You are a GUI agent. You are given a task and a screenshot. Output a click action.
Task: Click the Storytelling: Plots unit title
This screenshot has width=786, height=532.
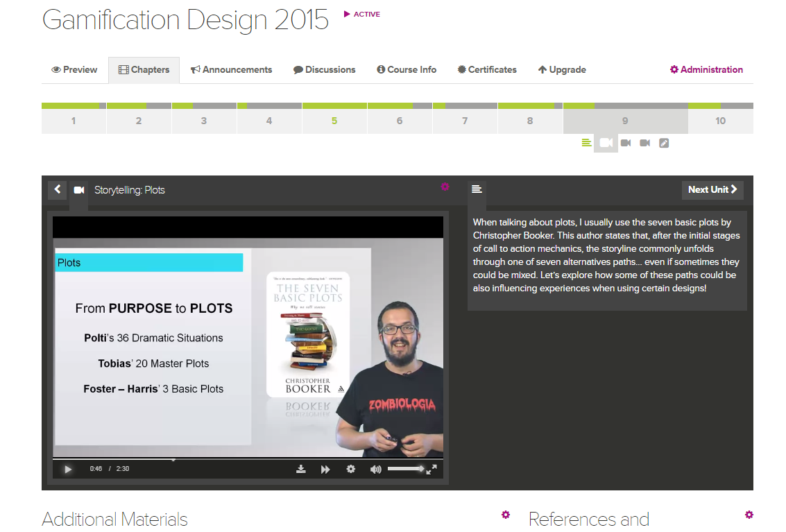129,190
